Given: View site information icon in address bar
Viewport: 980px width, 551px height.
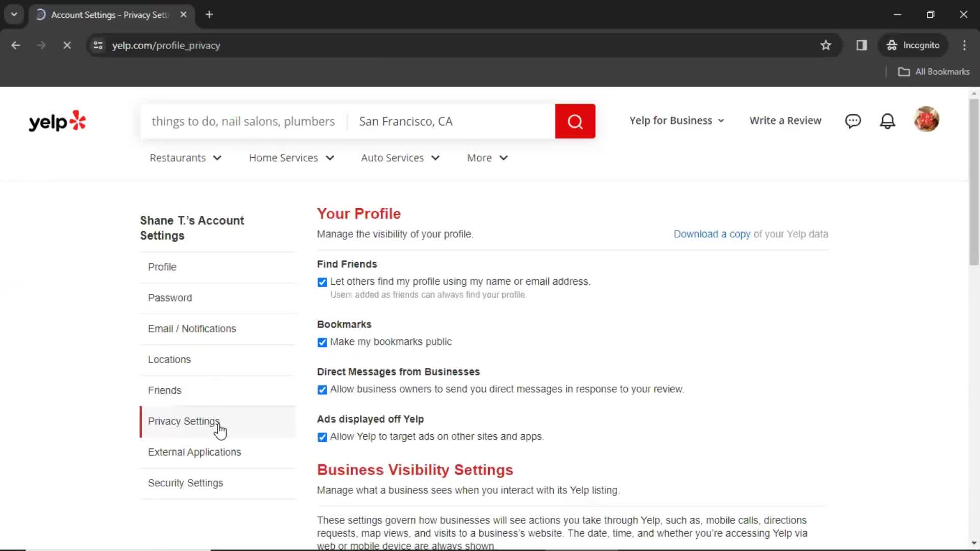Looking at the screenshot, I should pyautogui.click(x=98, y=45).
